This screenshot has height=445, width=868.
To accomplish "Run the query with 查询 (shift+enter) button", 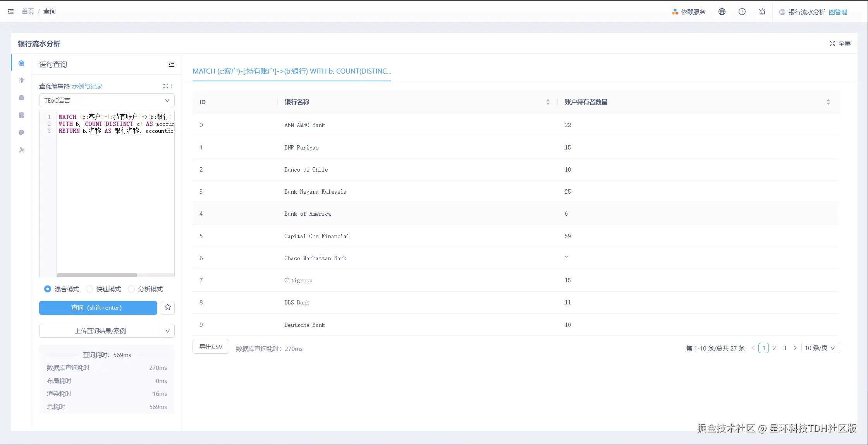I will pyautogui.click(x=98, y=308).
